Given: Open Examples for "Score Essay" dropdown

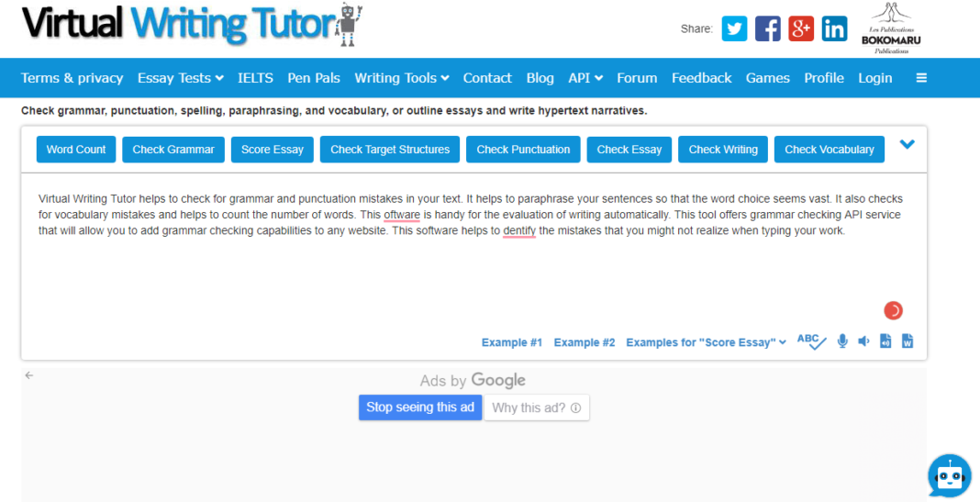Looking at the screenshot, I should pos(707,342).
